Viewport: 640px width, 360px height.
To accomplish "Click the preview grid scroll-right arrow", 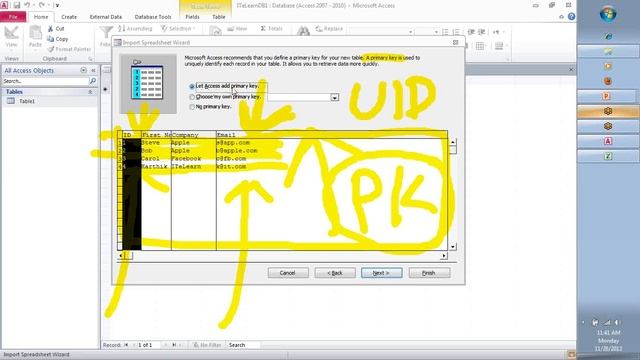I will [444, 256].
